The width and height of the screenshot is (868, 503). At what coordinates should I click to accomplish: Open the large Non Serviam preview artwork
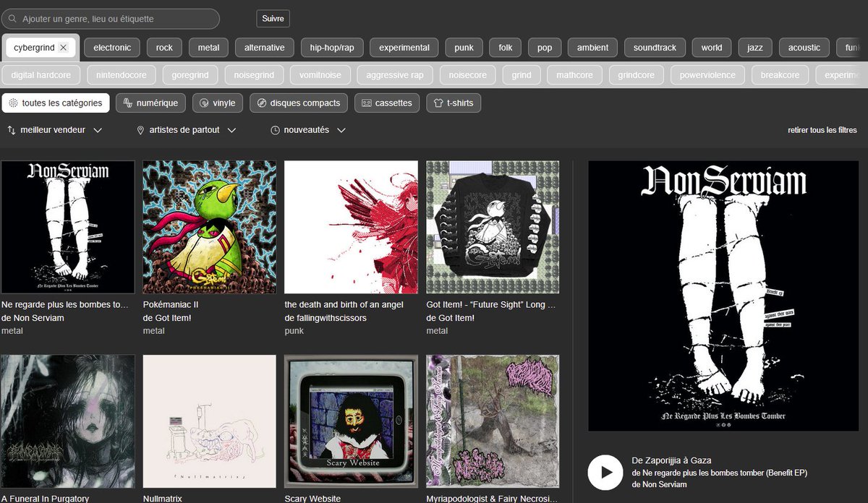723,296
